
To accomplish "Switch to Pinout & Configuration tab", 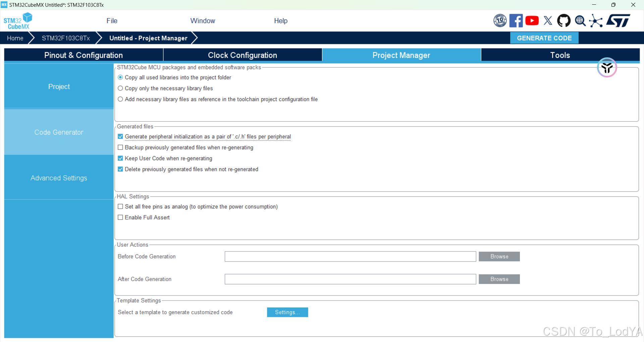I will pos(84,55).
